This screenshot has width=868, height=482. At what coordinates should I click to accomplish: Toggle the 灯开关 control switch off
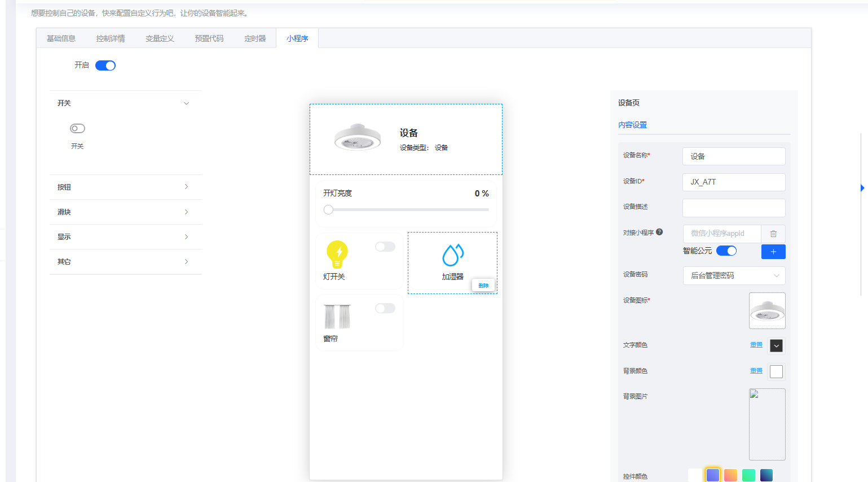coord(385,247)
